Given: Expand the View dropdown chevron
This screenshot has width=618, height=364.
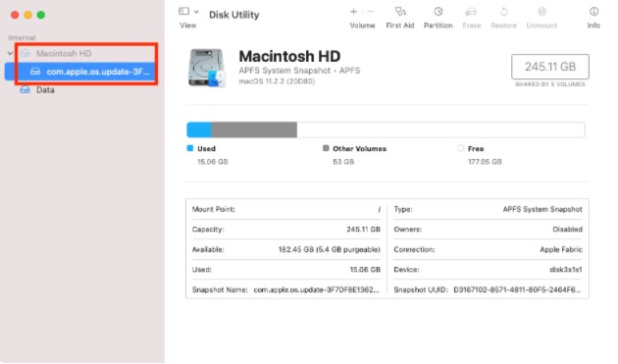Looking at the screenshot, I should [x=196, y=12].
